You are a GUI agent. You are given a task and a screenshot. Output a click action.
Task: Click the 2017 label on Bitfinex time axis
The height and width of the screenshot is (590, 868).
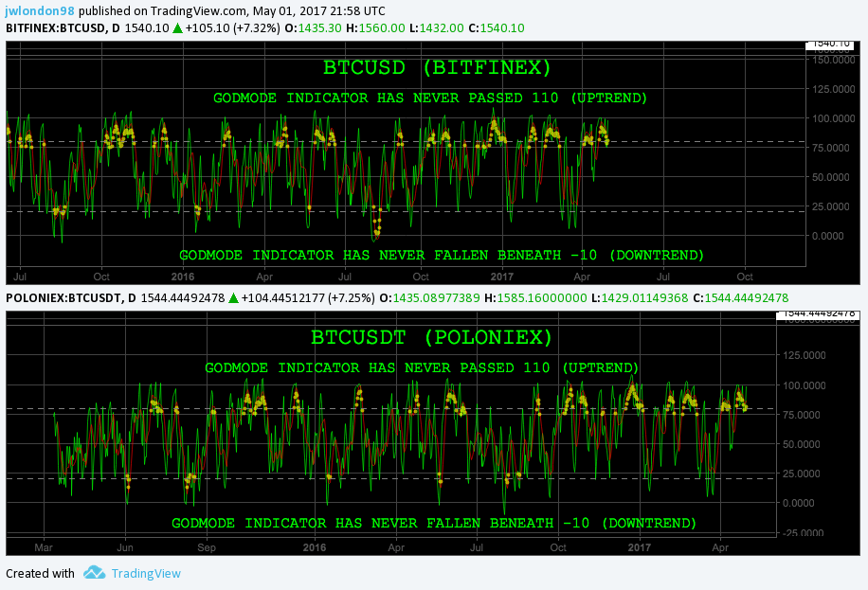[502, 277]
